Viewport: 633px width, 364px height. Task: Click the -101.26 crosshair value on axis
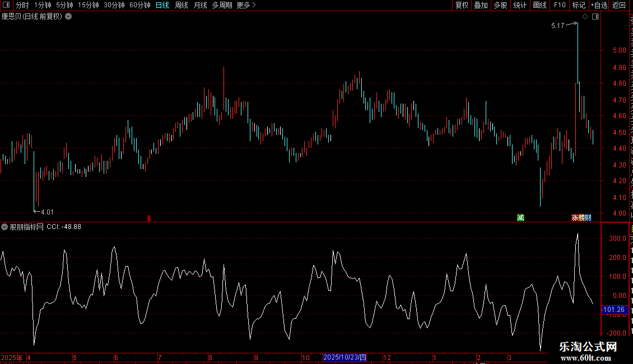[614, 310]
